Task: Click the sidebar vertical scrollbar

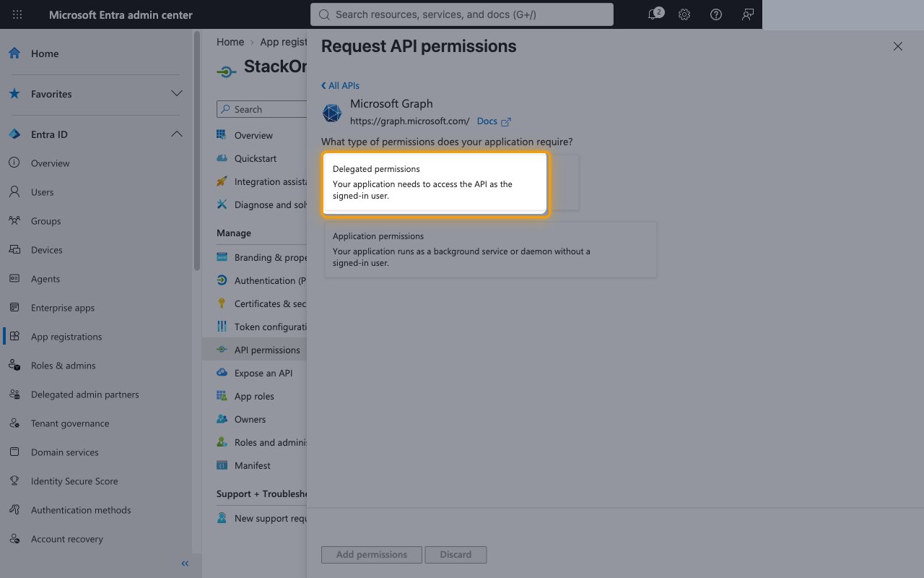Action: point(197,152)
